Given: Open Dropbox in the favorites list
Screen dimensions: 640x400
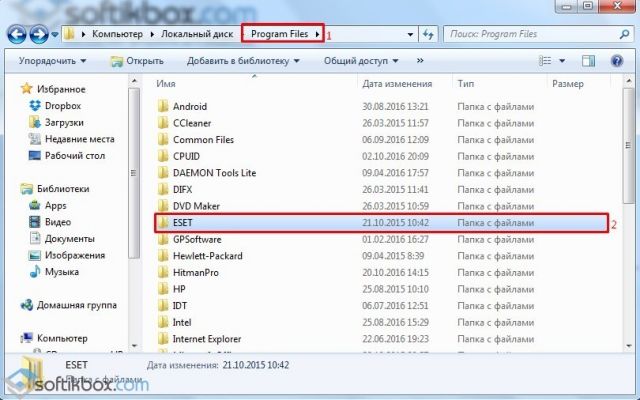Looking at the screenshot, I should (63, 106).
